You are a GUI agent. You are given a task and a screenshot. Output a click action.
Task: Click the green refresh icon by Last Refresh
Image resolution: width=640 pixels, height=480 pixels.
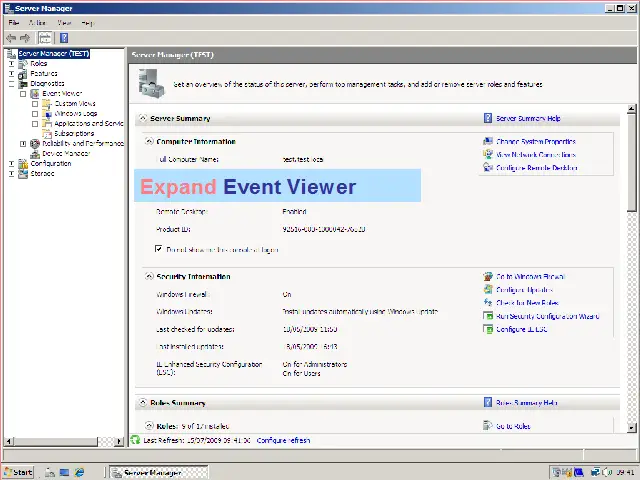pyautogui.click(x=135, y=440)
